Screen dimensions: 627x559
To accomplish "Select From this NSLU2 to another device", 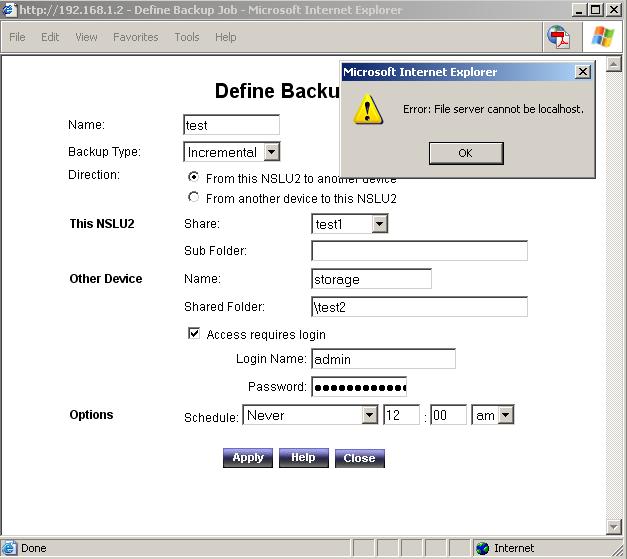I will [194, 177].
